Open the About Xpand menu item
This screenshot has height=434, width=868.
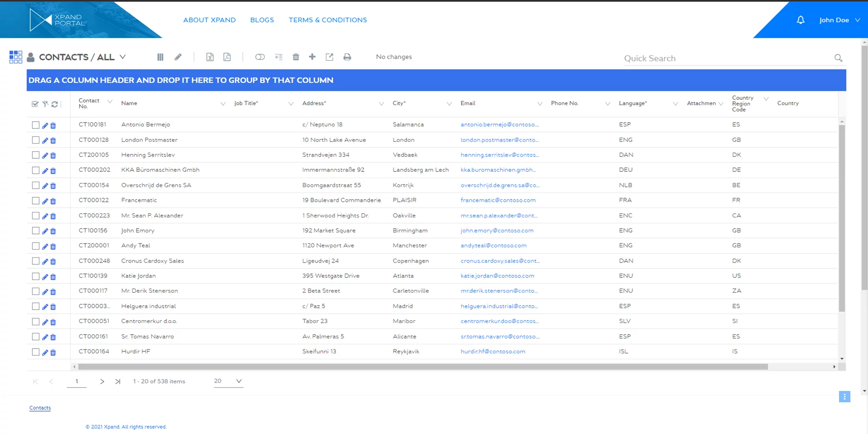pos(209,20)
